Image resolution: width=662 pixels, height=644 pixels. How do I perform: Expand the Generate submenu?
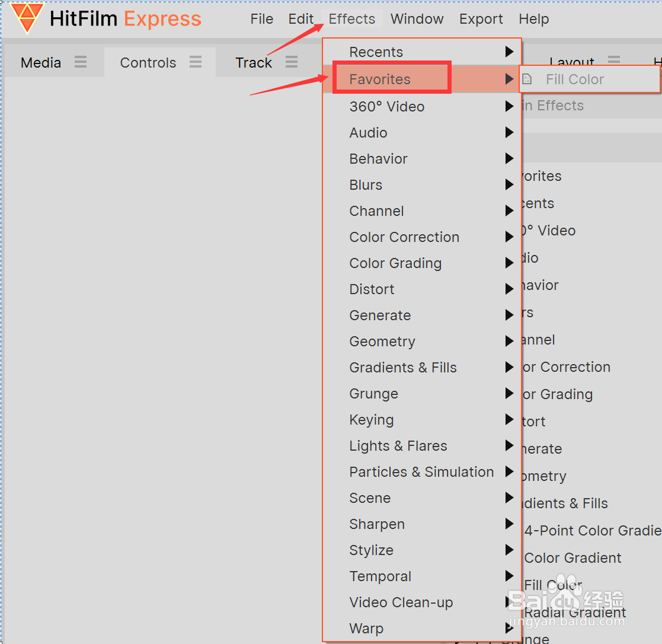(x=422, y=315)
